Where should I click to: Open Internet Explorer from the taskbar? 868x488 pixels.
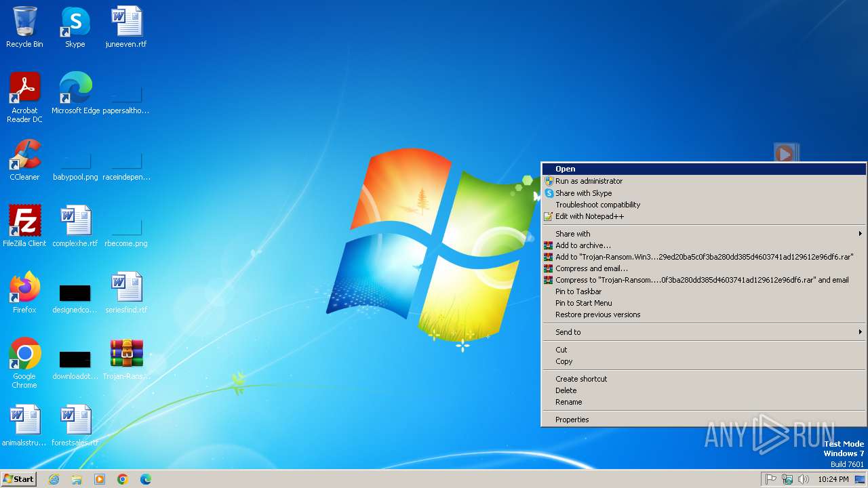point(54,479)
